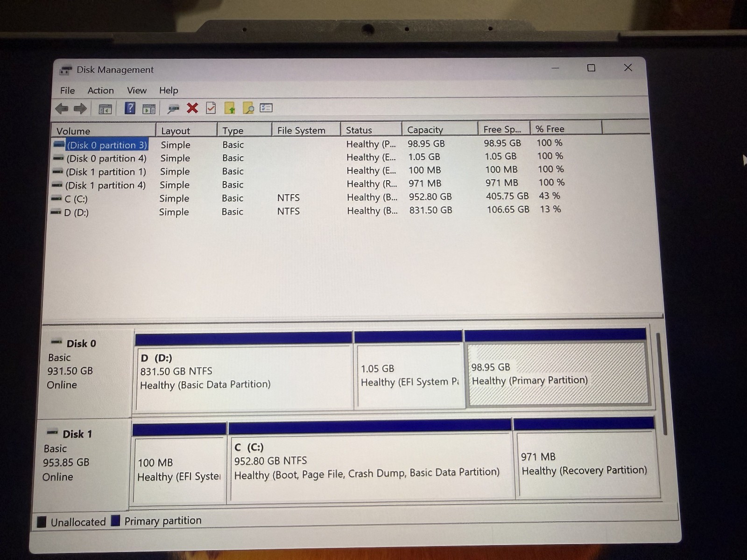Click drive icon beside D (D:) volume
The image size is (747, 560).
(x=56, y=212)
